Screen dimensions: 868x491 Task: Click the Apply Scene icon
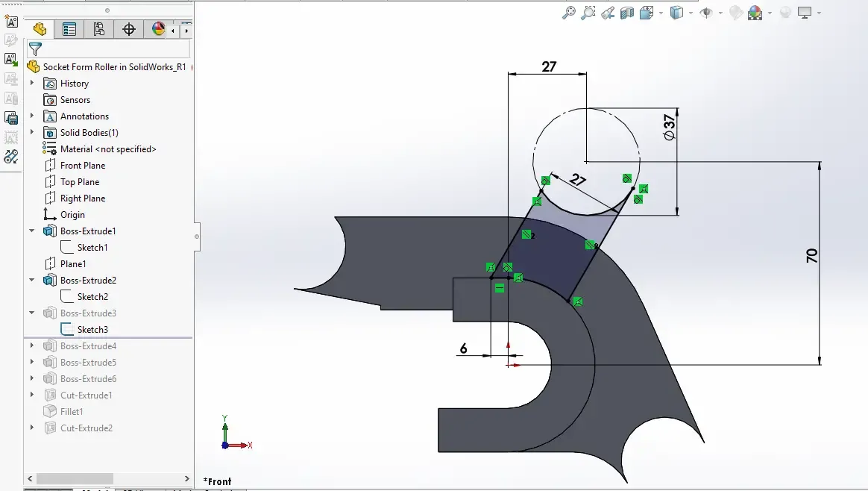[x=755, y=12]
